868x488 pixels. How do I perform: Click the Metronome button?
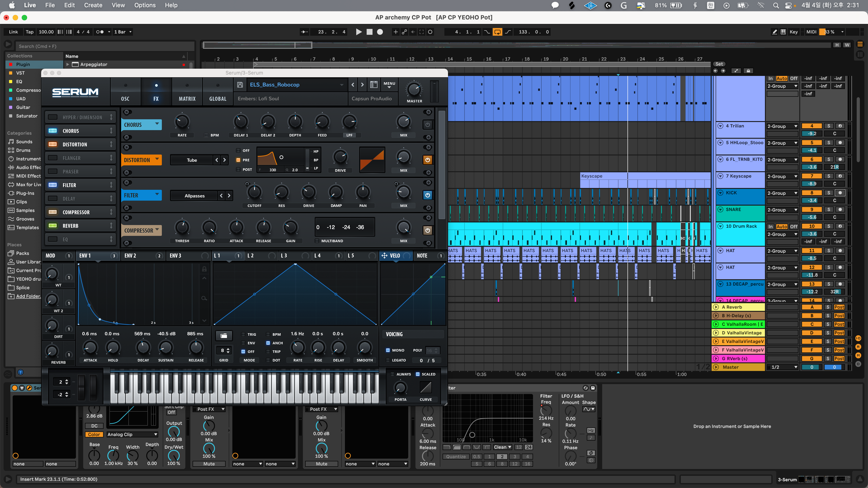100,32
